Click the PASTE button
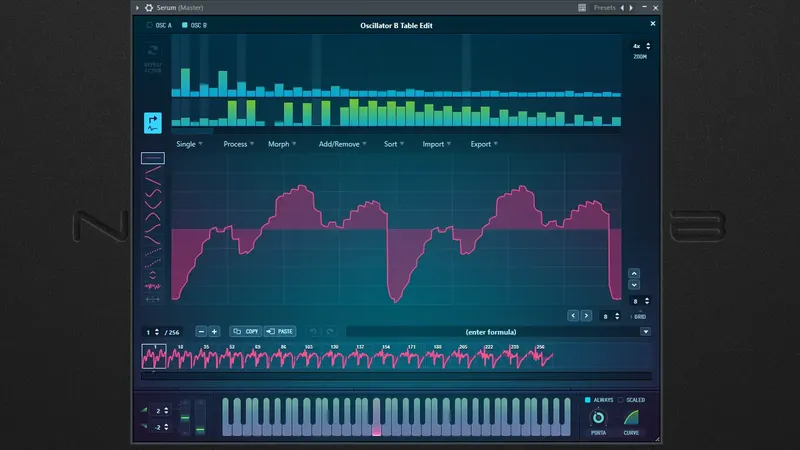This screenshot has height=450, width=800. click(x=280, y=332)
